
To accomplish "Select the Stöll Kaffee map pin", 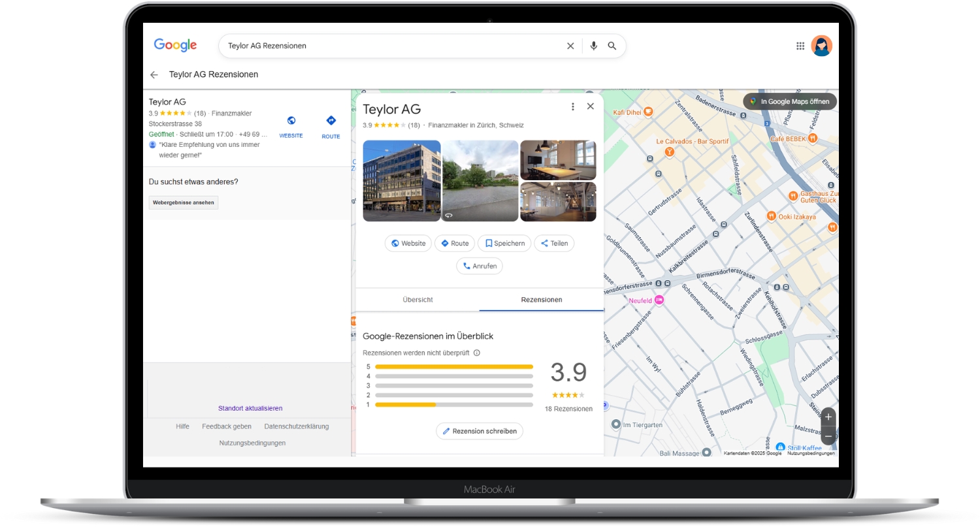I will coord(781,448).
